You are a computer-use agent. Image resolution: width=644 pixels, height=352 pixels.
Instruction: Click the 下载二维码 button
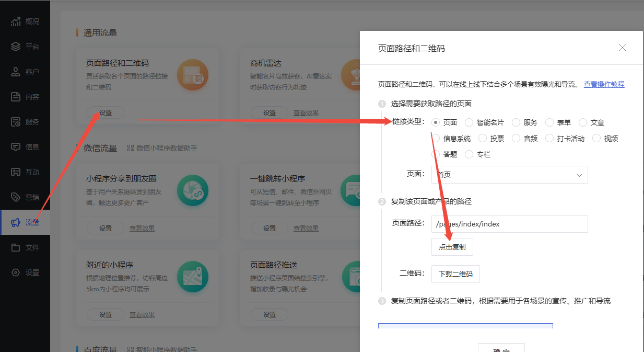455,274
